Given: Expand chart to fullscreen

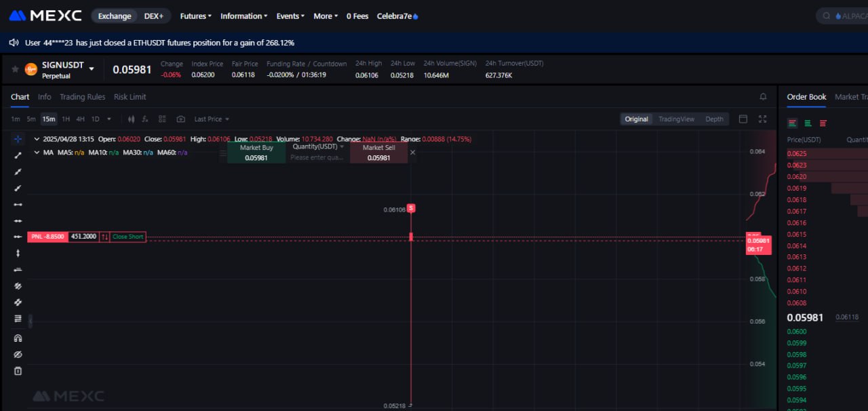Looking at the screenshot, I should (x=763, y=119).
